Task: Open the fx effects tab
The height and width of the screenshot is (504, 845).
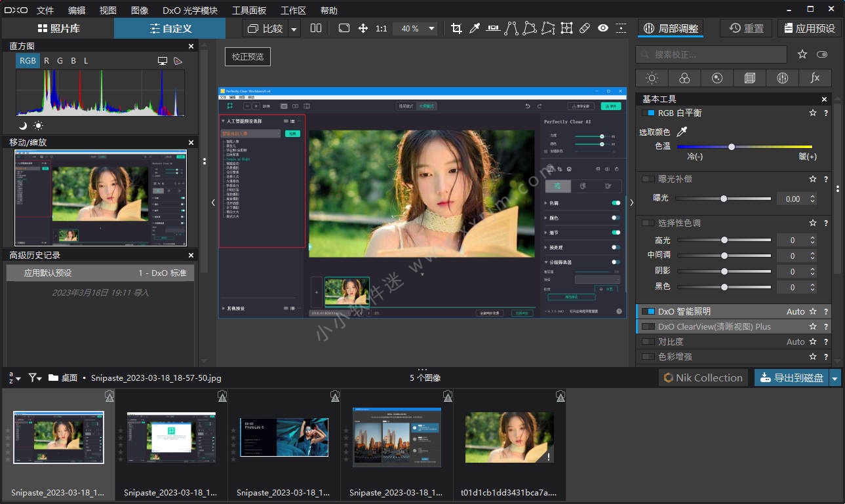Action: (815, 78)
